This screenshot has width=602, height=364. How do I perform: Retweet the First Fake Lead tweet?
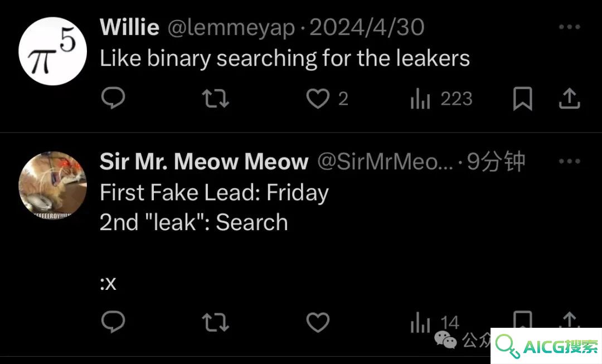(216, 322)
